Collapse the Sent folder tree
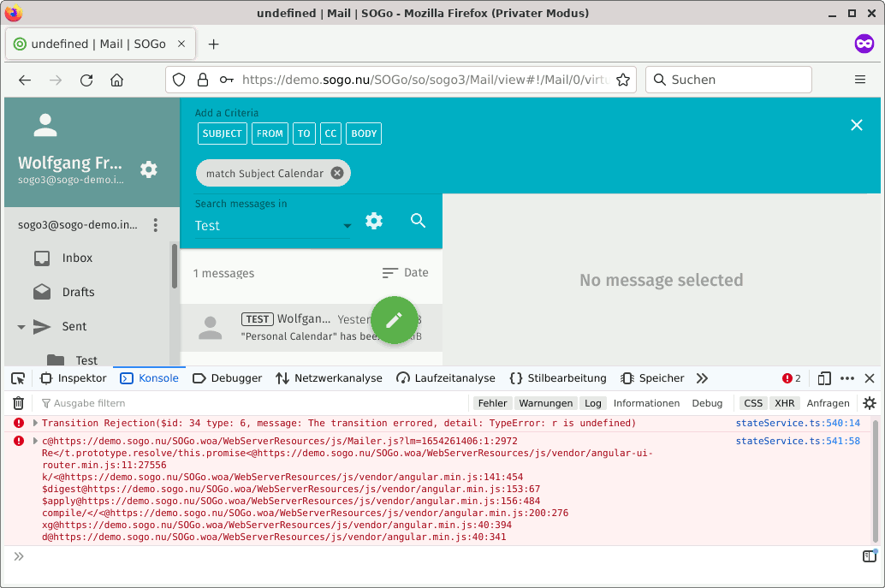This screenshot has height=588, width=885. tap(21, 327)
